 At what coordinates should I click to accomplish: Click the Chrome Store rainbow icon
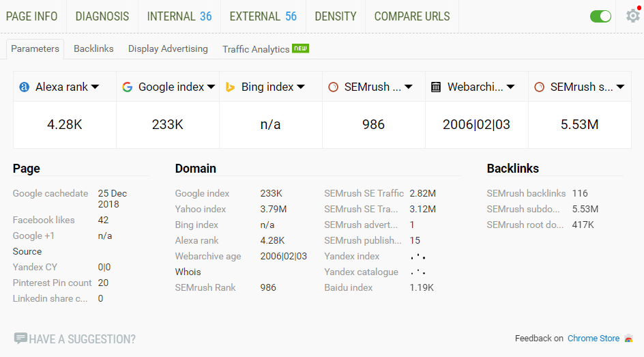pos(628,339)
